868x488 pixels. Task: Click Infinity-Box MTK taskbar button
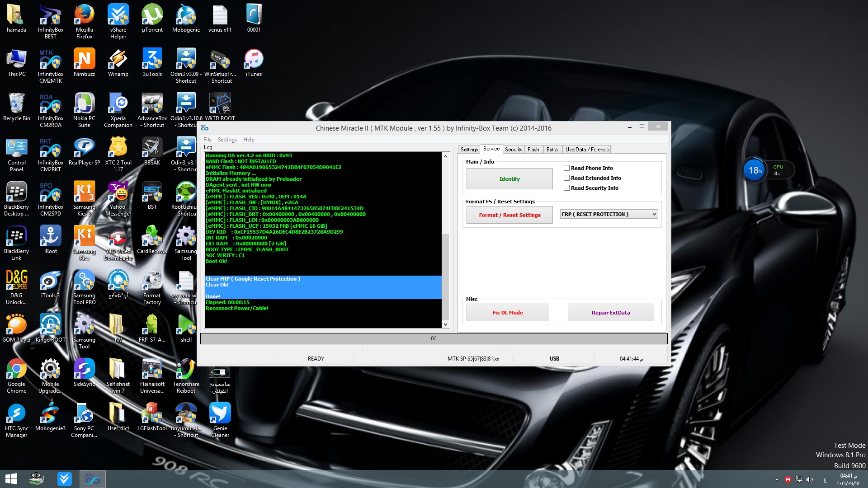[x=93, y=479]
